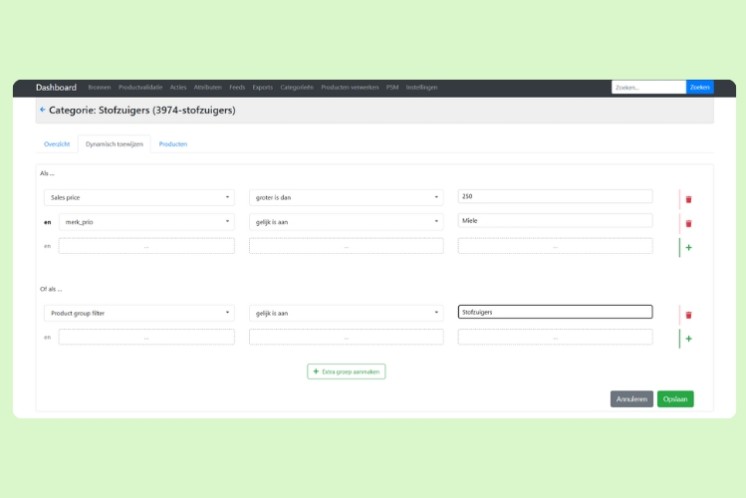The width and height of the screenshot is (746, 498).
Task: Switch to the Overzicht tab
Action: click(x=57, y=145)
